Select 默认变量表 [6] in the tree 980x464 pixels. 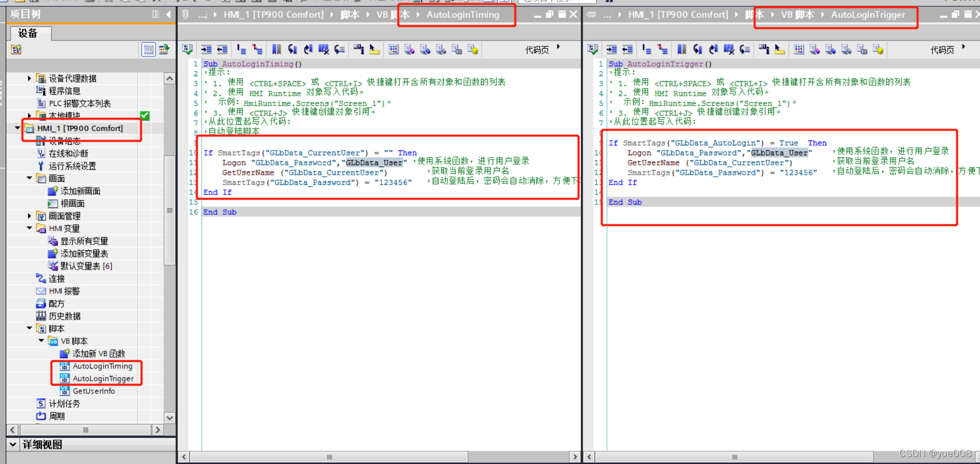(86, 266)
